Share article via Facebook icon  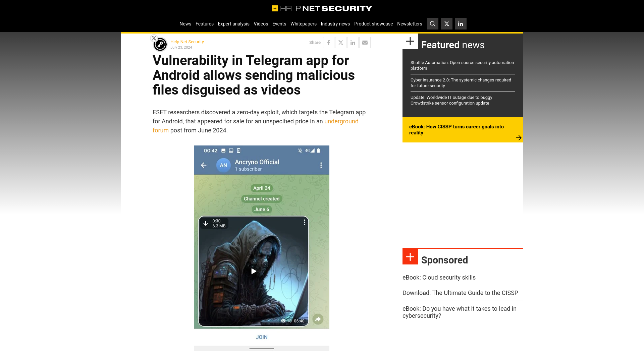point(329,43)
